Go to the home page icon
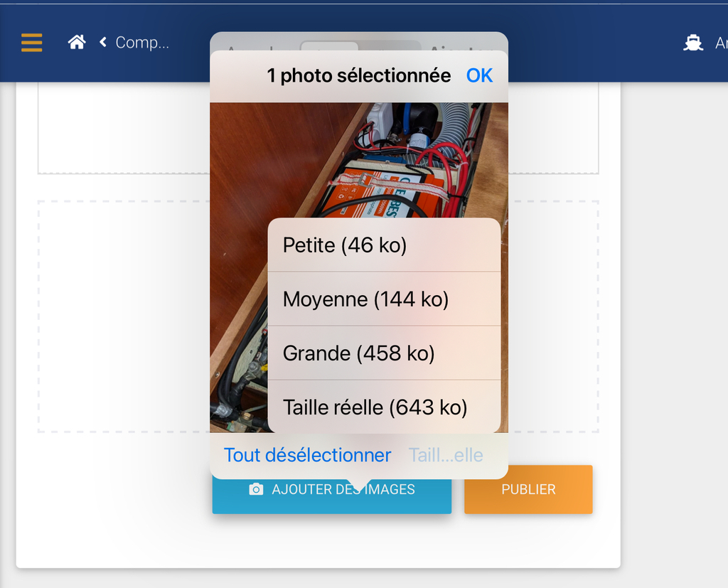The height and width of the screenshot is (588, 728). [77, 43]
